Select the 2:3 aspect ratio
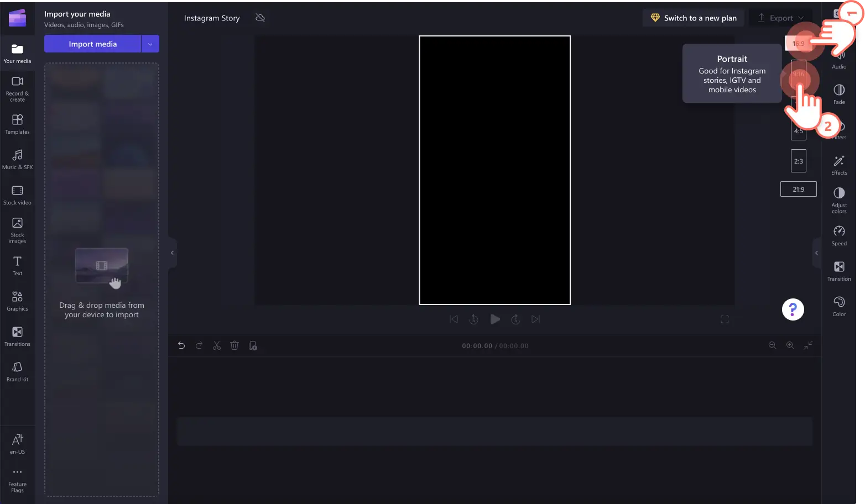This screenshot has height=504, width=865. 799,161
